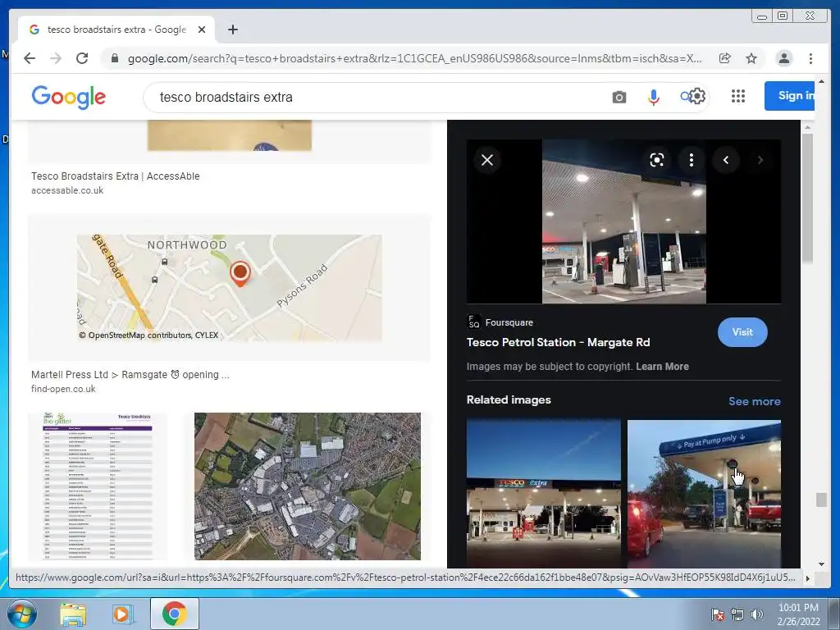Open the Chrome three-dot menu
Image resolution: width=840 pixels, height=630 pixels.
810,58
